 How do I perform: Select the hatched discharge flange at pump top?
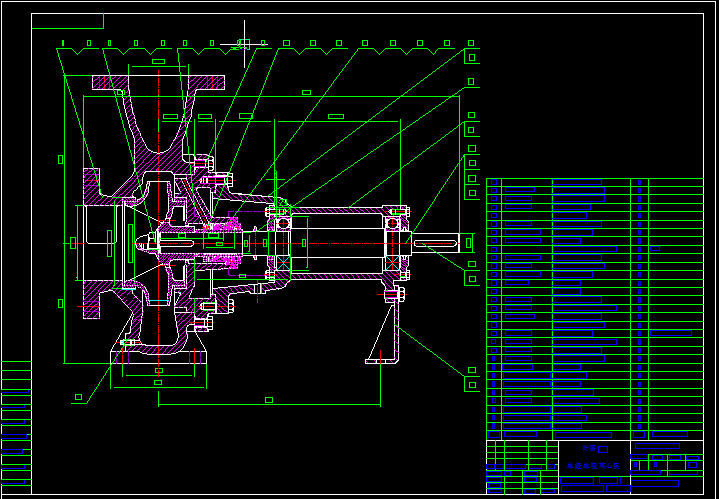coord(159,81)
